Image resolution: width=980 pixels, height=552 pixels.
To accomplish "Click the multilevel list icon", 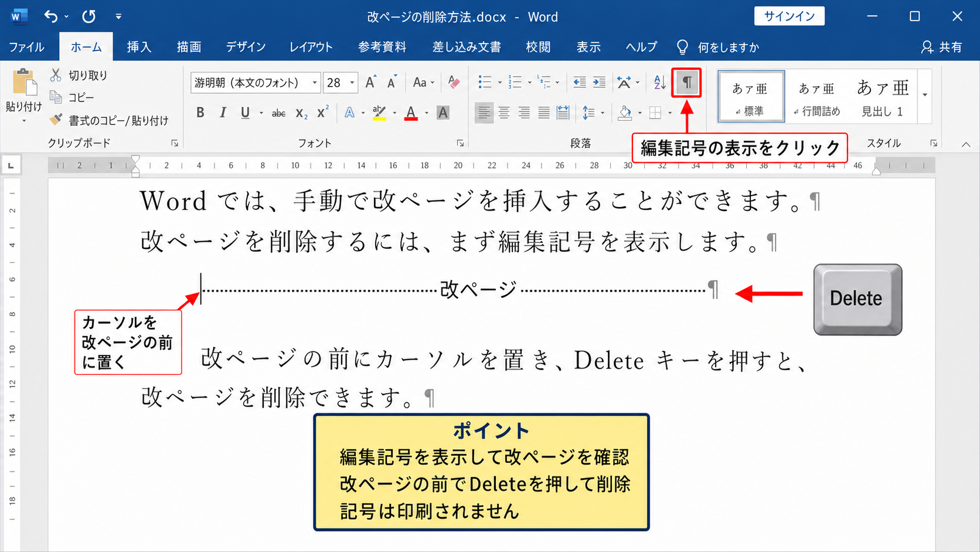I will click(544, 82).
